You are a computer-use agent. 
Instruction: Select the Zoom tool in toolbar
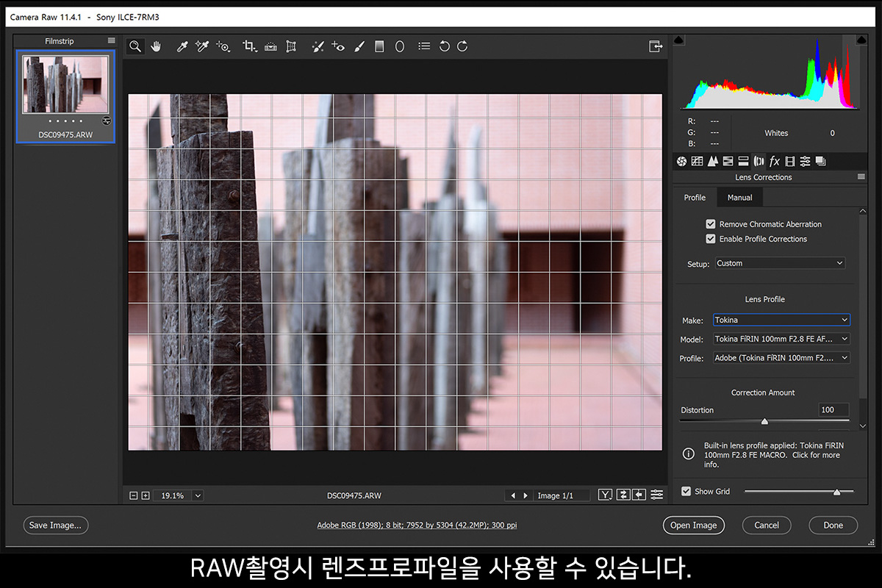[135, 46]
